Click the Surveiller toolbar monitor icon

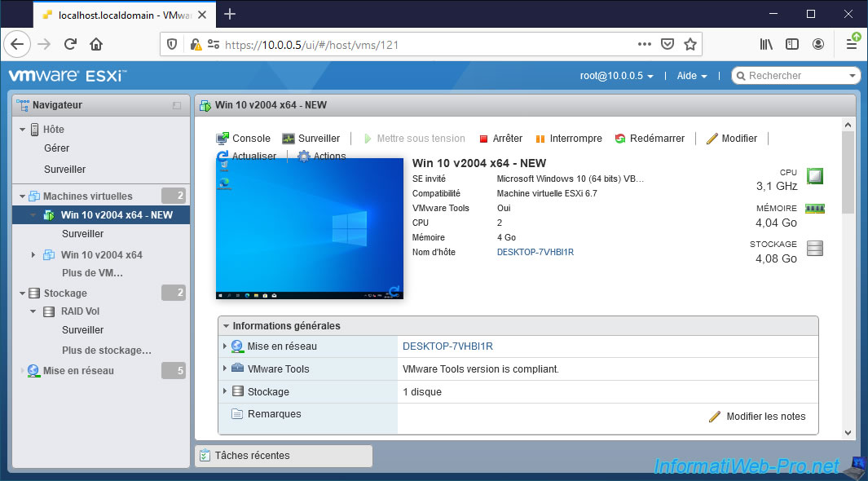point(289,139)
